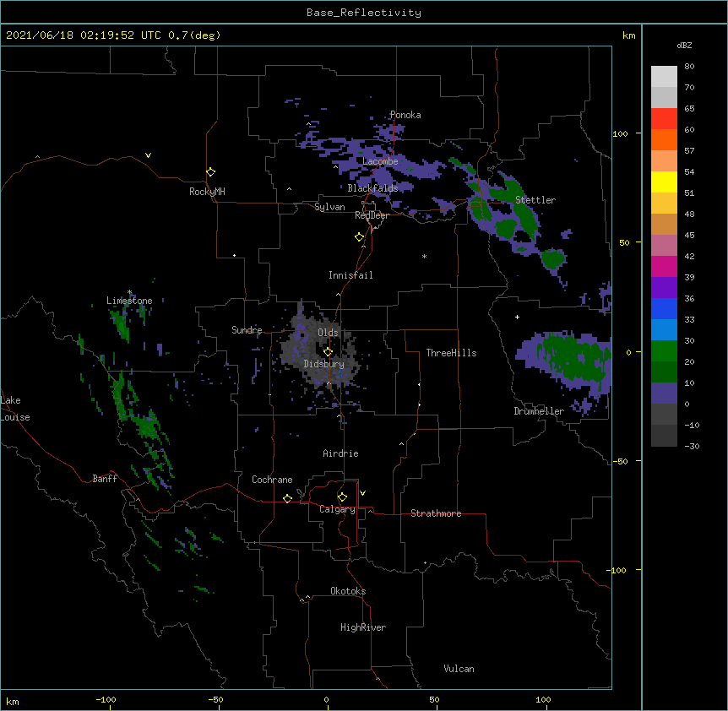Click the yellow marker above Calgary label
The width and height of the screenshot is (728, 711).
342,497
